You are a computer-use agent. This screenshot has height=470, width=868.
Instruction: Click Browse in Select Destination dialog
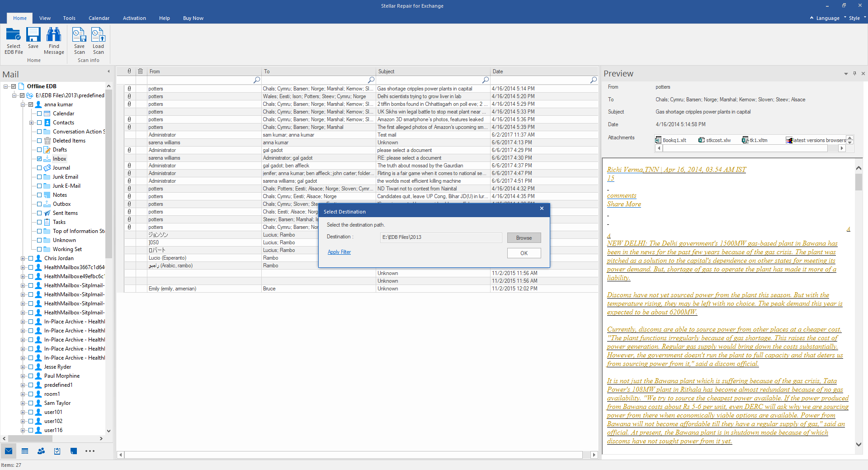click(x=524, y=238)
